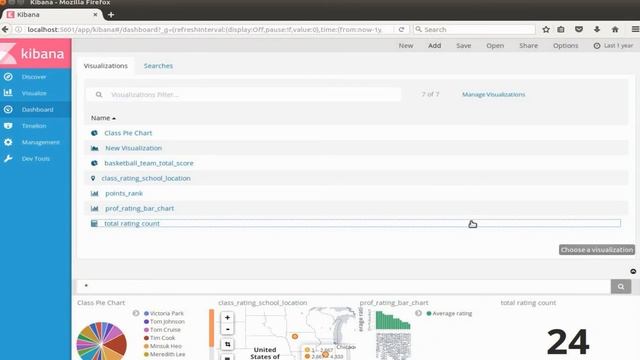This screenshot has width=640, height=360.
Task: Toggle the prof_rating_bar_chart legend
Action: tap(418, 313)
